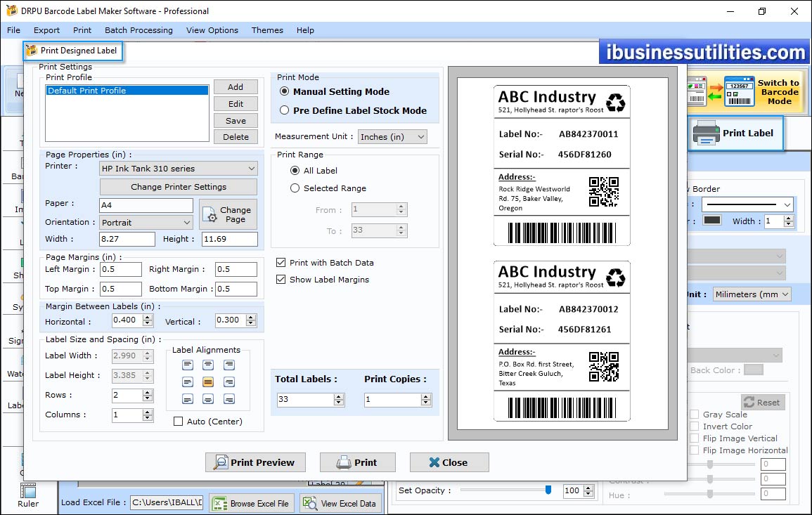Click the Left Margin input field
This screenshot has height=515, width=812.
(121, 269)
